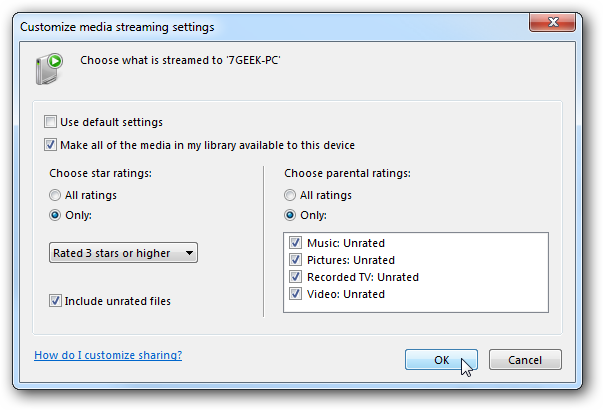Select All ratings under parental ratings
This screenshot has height=410, width=603.
tap(290, 195)
